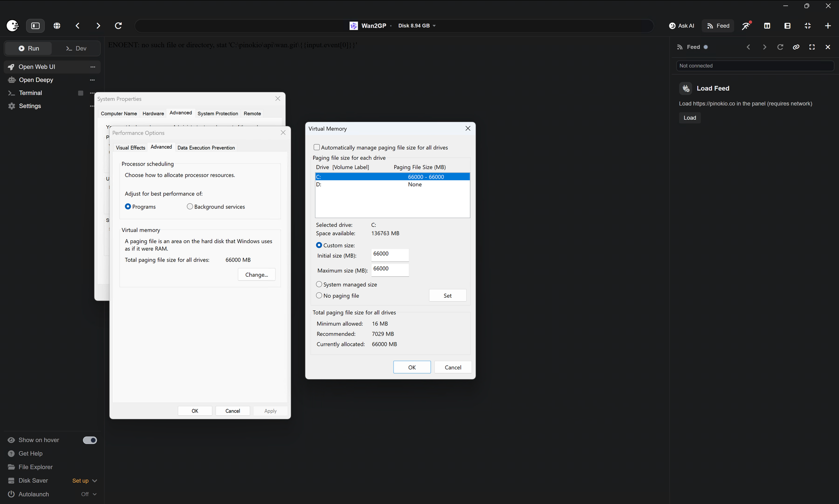Viewport: 839px width, 504px height.
Task: Add new tab with plus icon
Action: click(x=828, y=26)
